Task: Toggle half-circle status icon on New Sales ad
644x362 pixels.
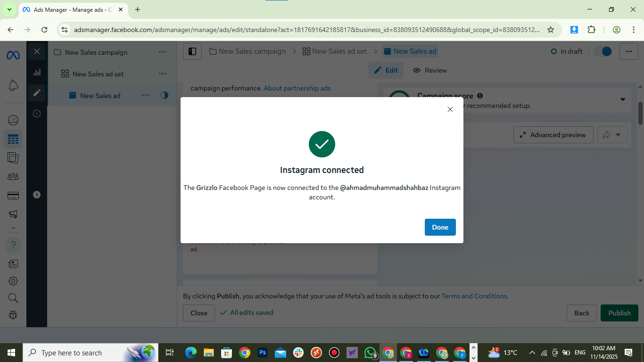Action: point(165,95)
